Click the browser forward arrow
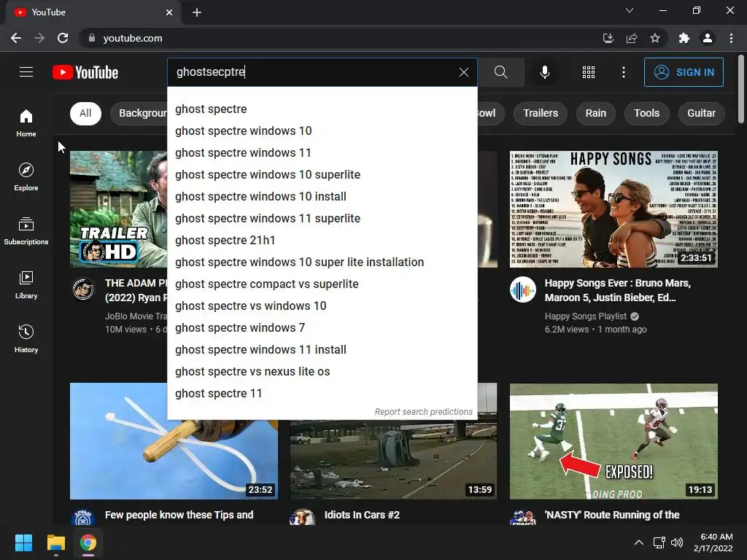747x560 pixels. [x=39, y=38]
